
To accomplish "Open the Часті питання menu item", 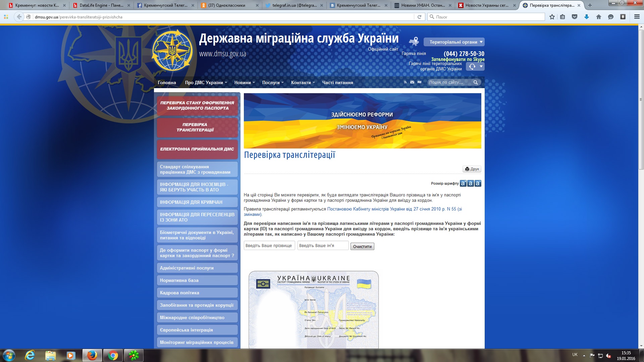I will pyautogui.click(x=337, y=82).
